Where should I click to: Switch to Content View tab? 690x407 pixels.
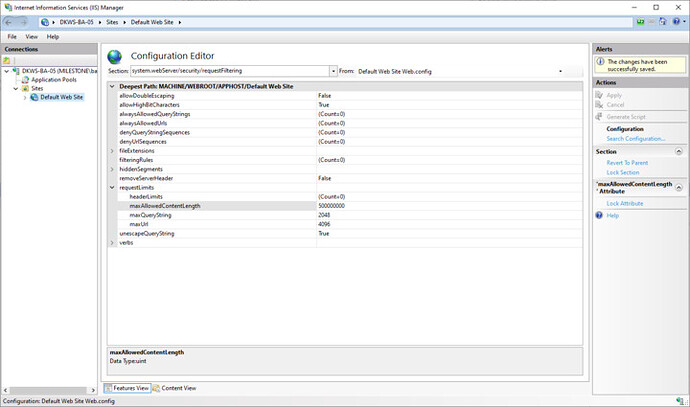(174, 388)
